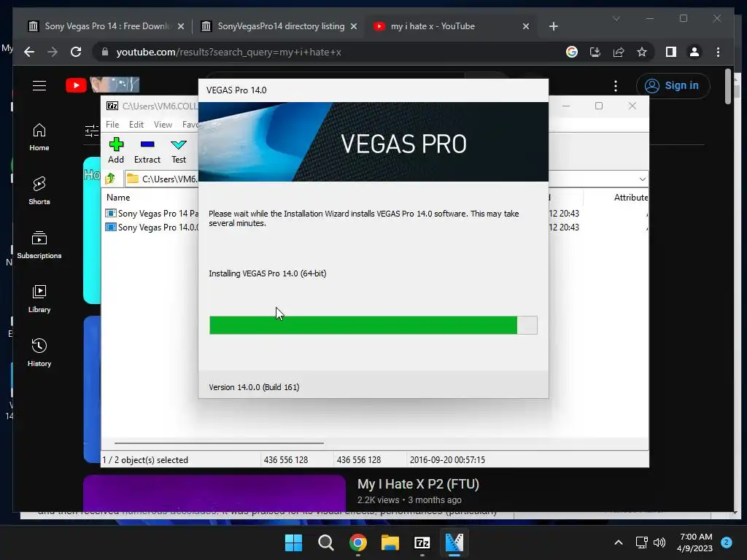Open YouTube search filters icon

[x=91, y=131]
